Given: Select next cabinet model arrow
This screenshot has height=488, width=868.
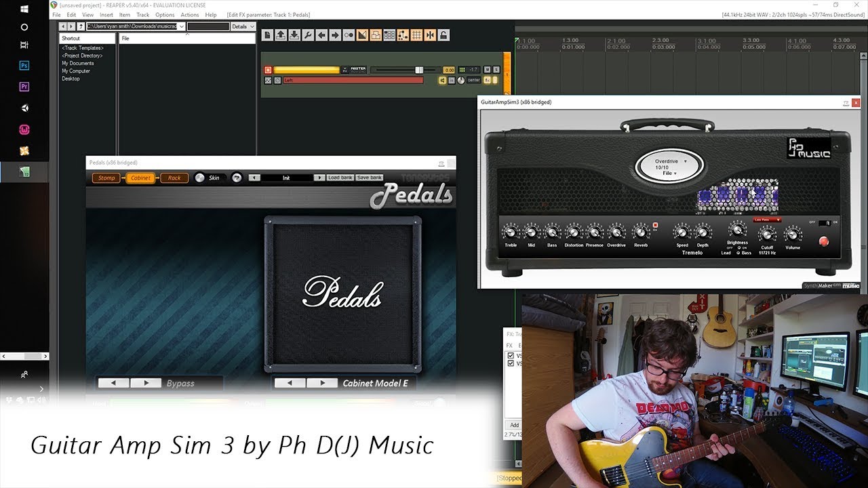Looking at the screenshot, I should coord(321,383).
